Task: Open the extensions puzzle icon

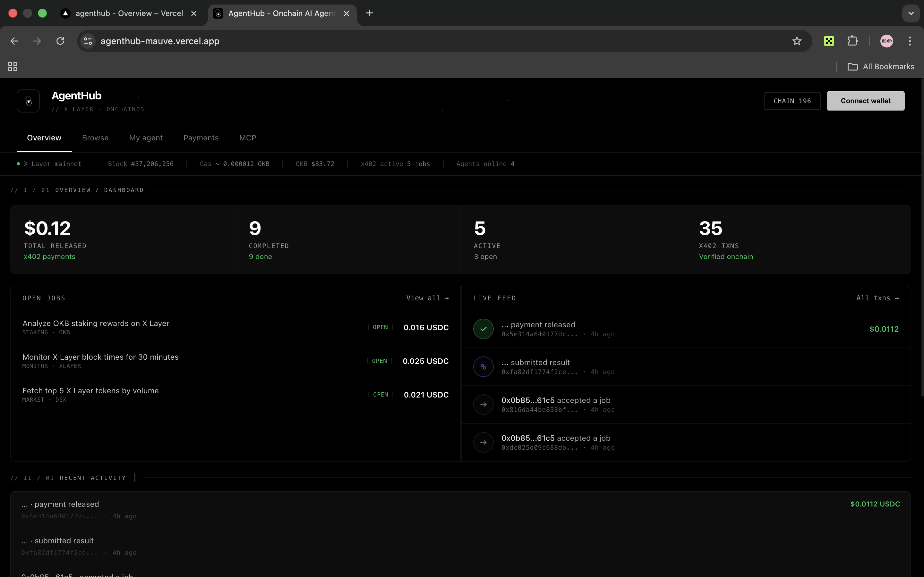Action: pos(852,41)
